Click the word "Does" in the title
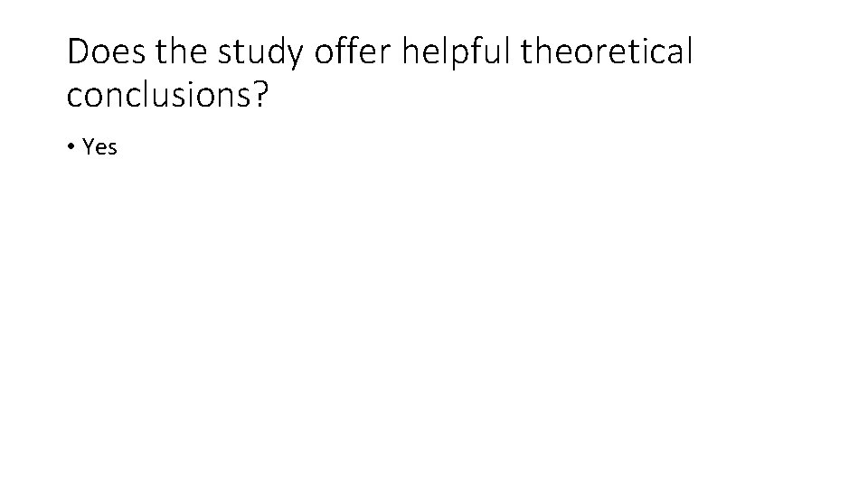868x488 pixels. click(x=107, y=51)
